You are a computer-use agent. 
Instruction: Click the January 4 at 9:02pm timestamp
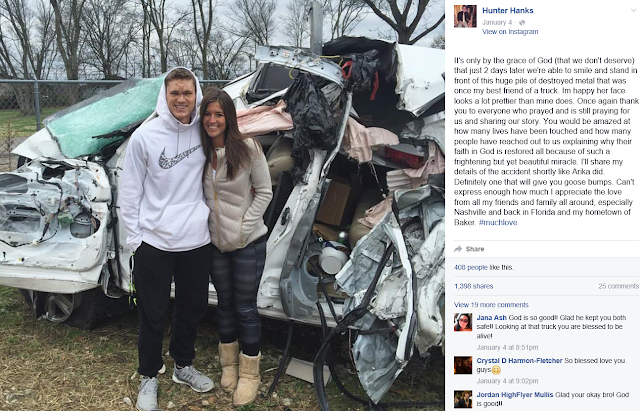click(x=507, y=381)
